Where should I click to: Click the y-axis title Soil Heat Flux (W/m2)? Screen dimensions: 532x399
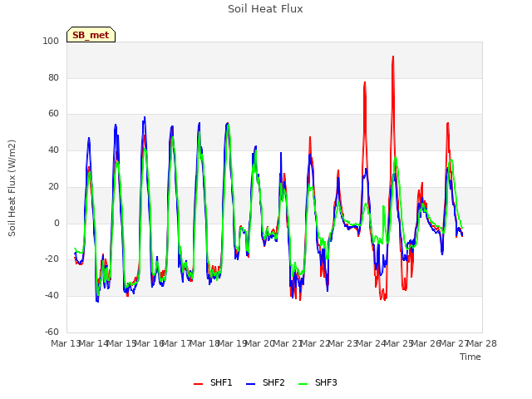coord(12,188)
